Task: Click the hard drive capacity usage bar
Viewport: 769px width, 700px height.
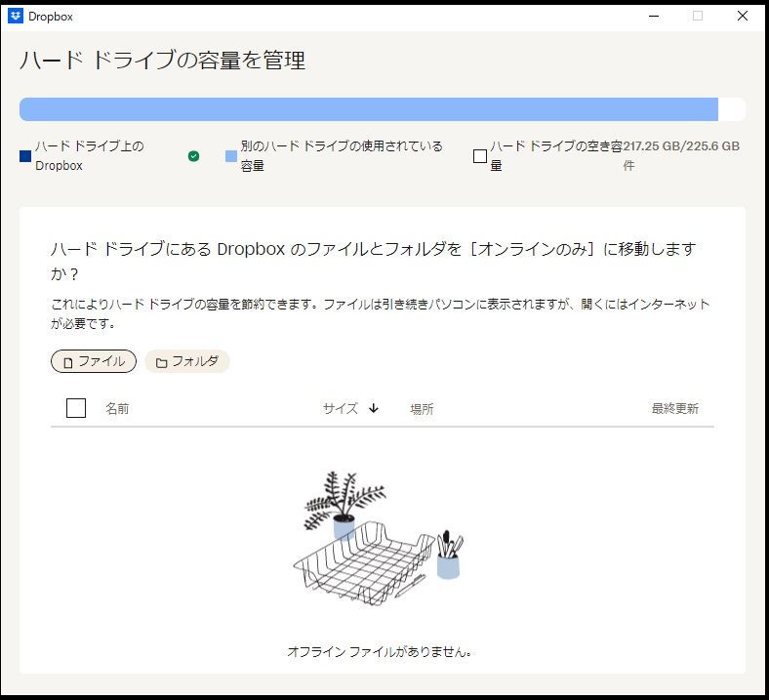Action: [383, 109]
